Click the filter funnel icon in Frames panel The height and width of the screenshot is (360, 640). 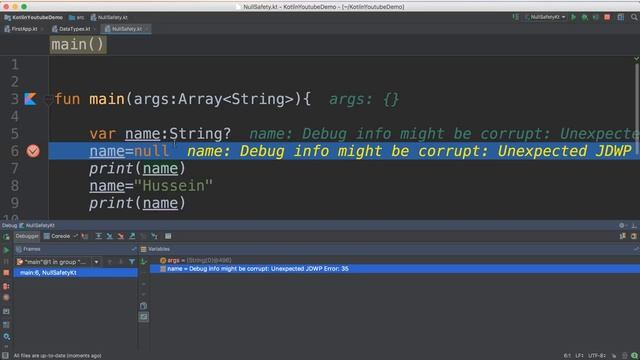coord(132,262)
